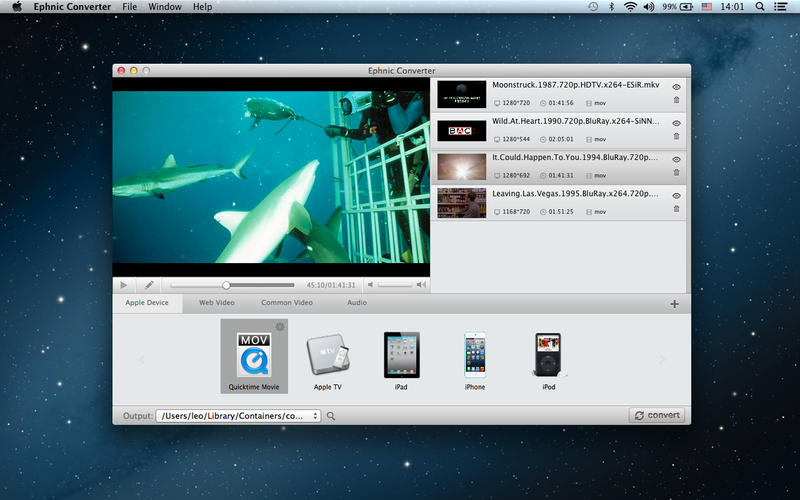Select the Quicktime Movie format icon
Screen dimensions: 800x500
(x=253, y=355)
